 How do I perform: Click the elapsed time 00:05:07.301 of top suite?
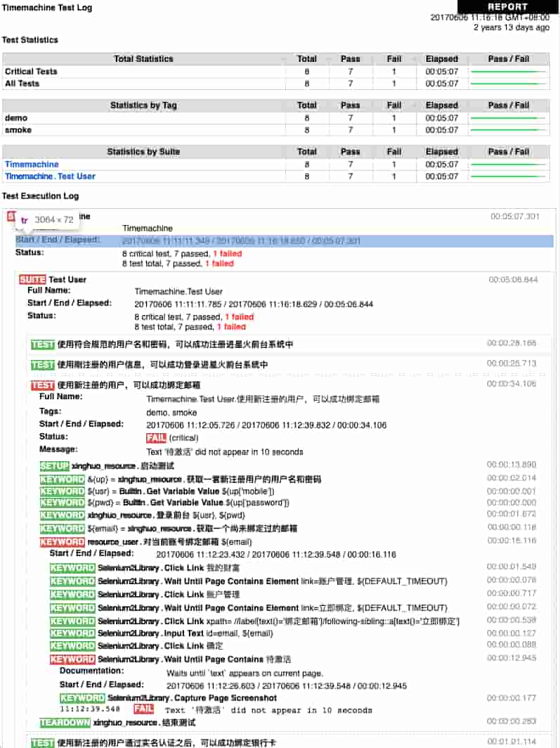[x=515, y=217]
